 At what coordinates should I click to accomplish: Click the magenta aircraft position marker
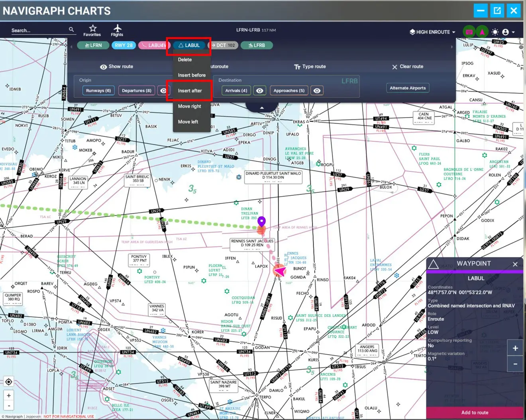pos(280,271)
